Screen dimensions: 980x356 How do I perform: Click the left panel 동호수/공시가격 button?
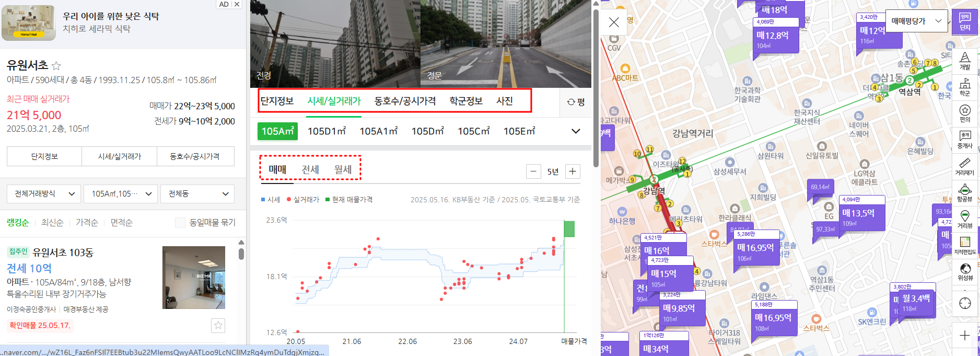pos(195,156)
